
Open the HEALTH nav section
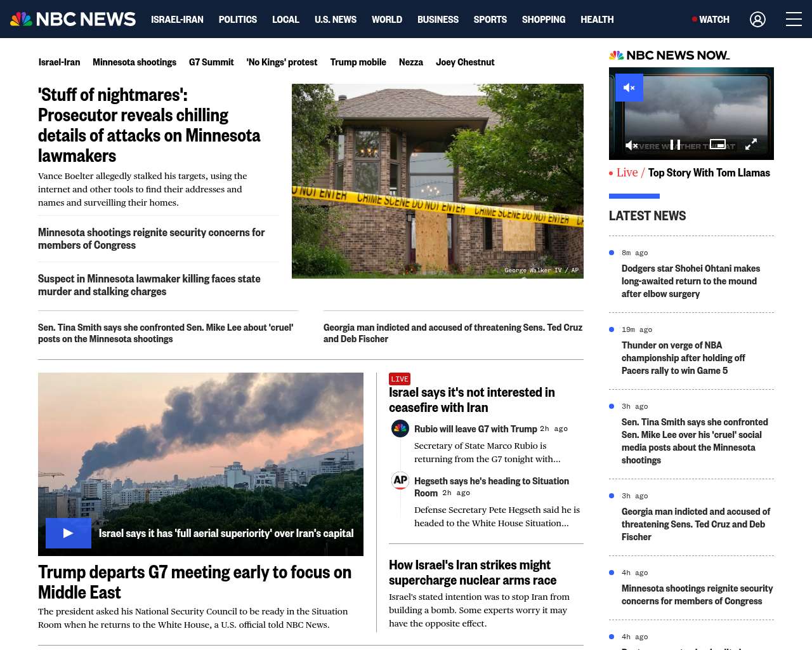tap(597, 19)
